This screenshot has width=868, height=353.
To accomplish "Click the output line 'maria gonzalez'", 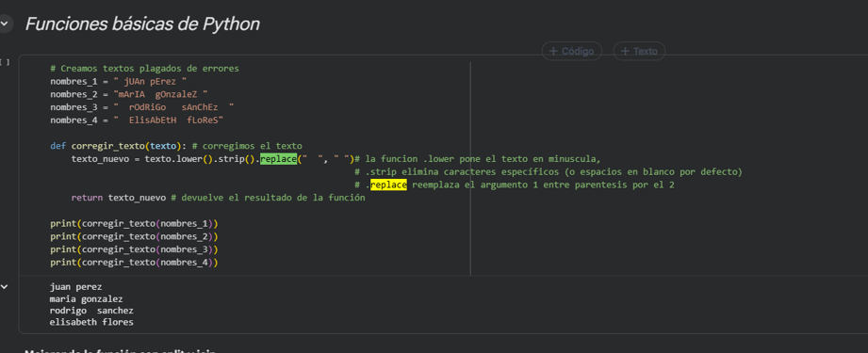I will click(87, 299).
